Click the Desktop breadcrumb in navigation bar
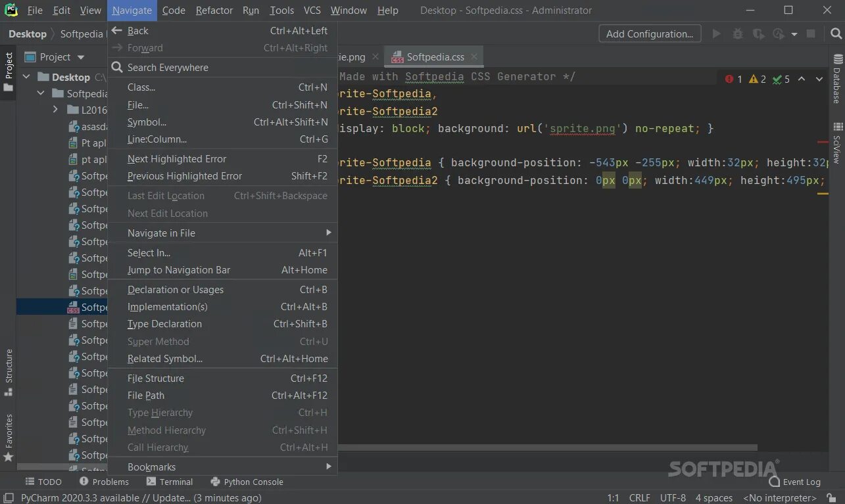 tap(28, 34)
